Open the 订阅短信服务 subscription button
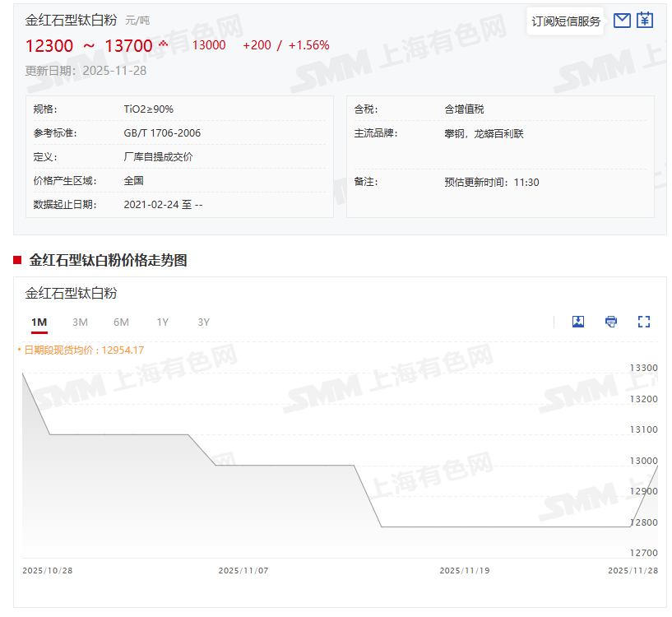The width and height of the screenshot is (672, 617). tap(565, 21)
